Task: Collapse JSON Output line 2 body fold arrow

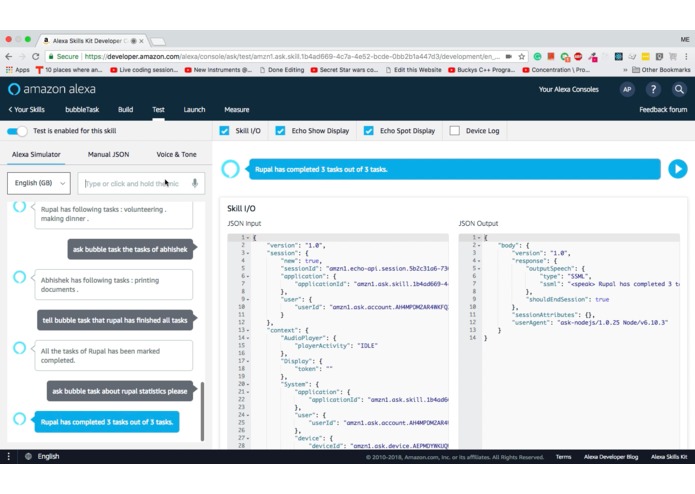Action: click(479, 245)
